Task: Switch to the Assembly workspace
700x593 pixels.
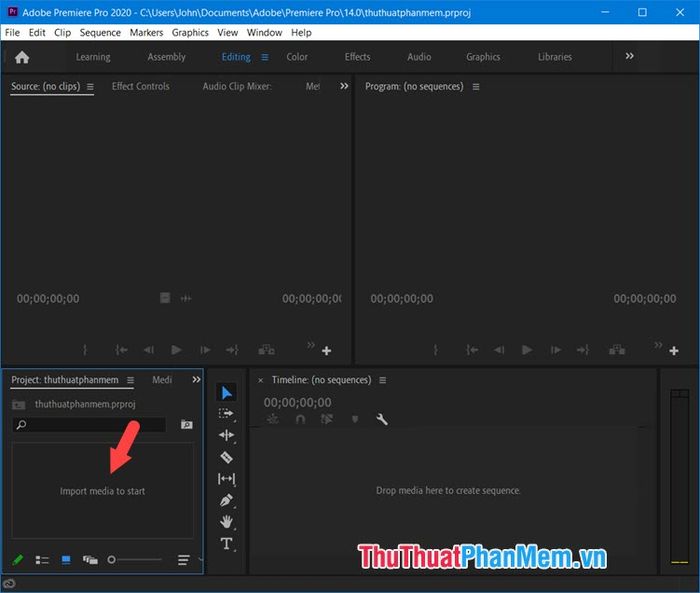Action: 166,57
